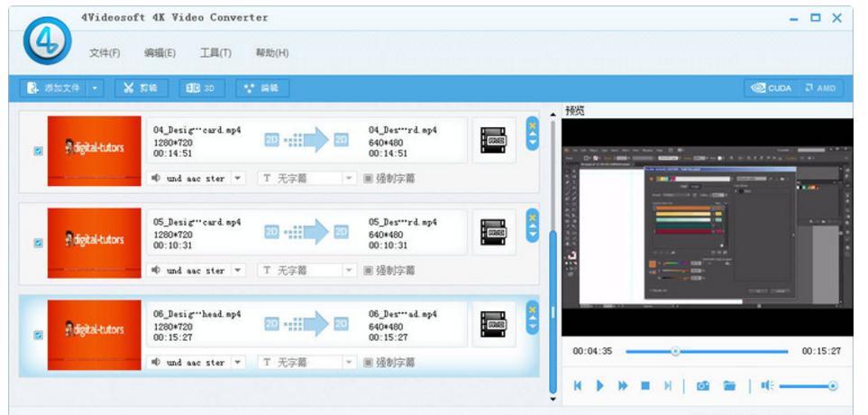Expand the 添加文件 dropdown arrow
This screenshot has height=415, width=868.
click(96, 88)
